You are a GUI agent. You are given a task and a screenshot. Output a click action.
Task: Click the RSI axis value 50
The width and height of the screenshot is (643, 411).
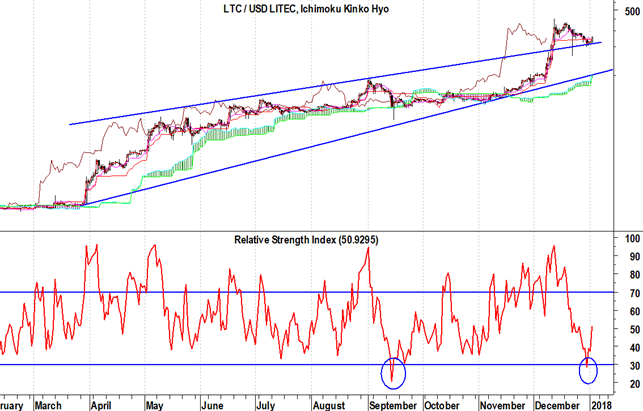634,329
